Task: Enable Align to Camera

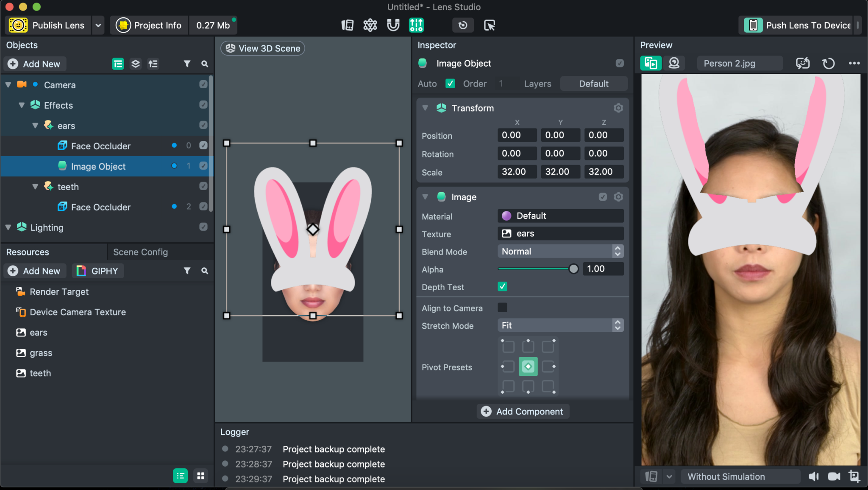Action: tap(503, 308)
